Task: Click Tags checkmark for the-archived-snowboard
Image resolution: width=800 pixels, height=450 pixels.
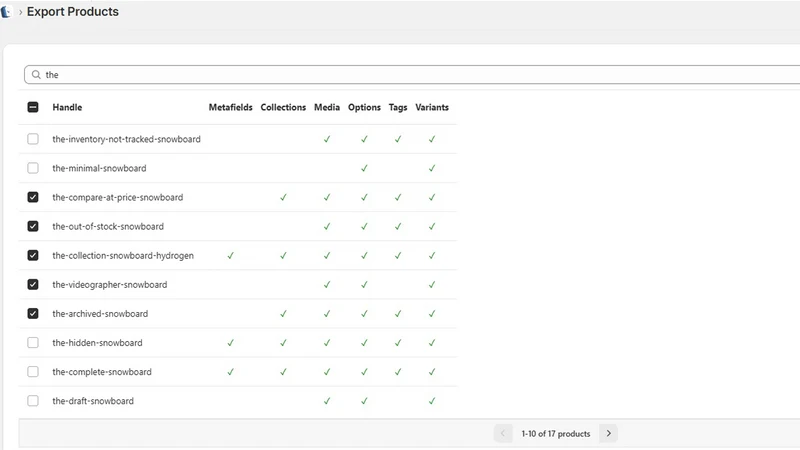Action: point(398,313)
